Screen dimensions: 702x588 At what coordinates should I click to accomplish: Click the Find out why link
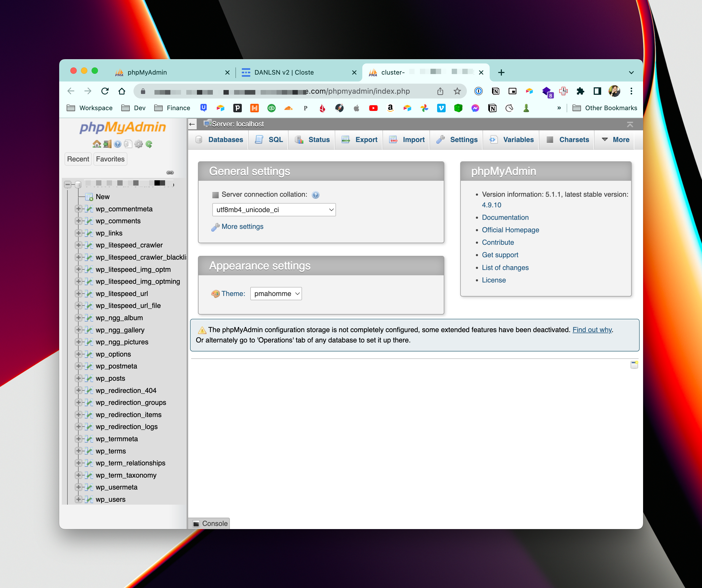(592, 330)
